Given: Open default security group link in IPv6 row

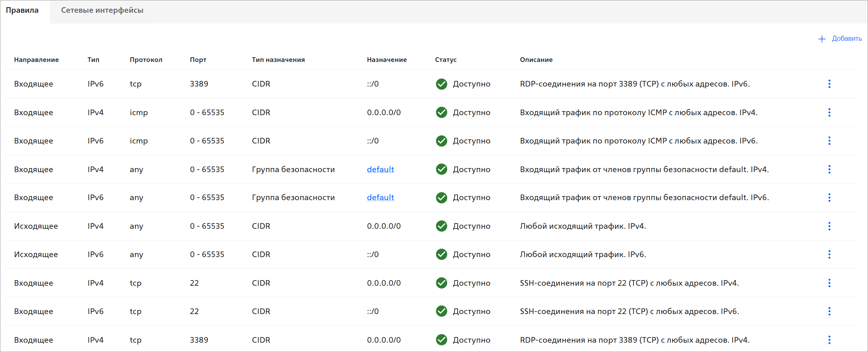Looking at the screenshot, I should [381, 198].
